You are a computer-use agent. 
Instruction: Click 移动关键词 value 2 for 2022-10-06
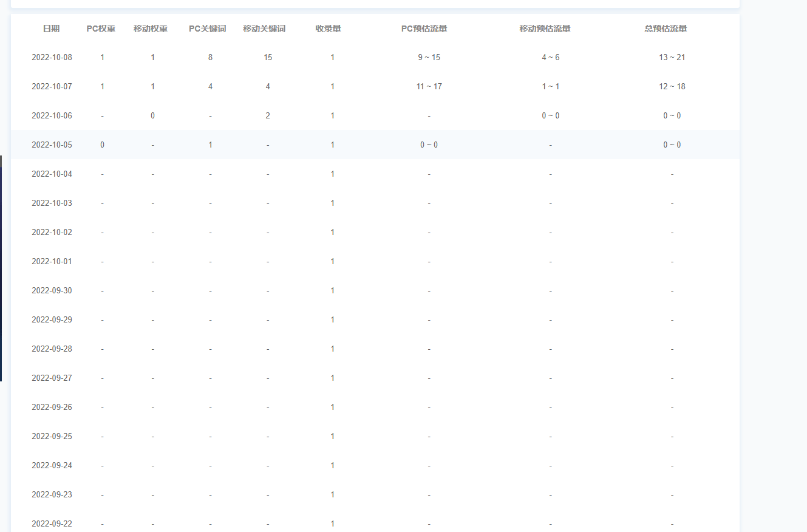(x=268, y=115)
